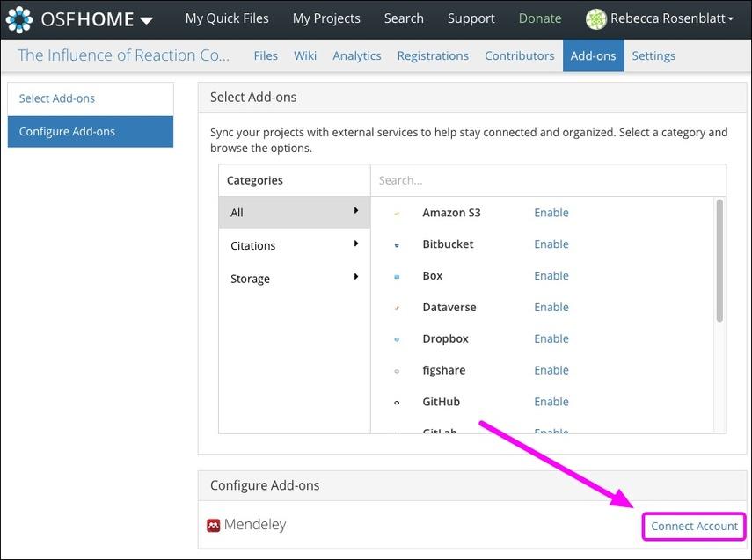Click Connect Account for Mendeley
This screenshot has width=752, height=560.
694,526
